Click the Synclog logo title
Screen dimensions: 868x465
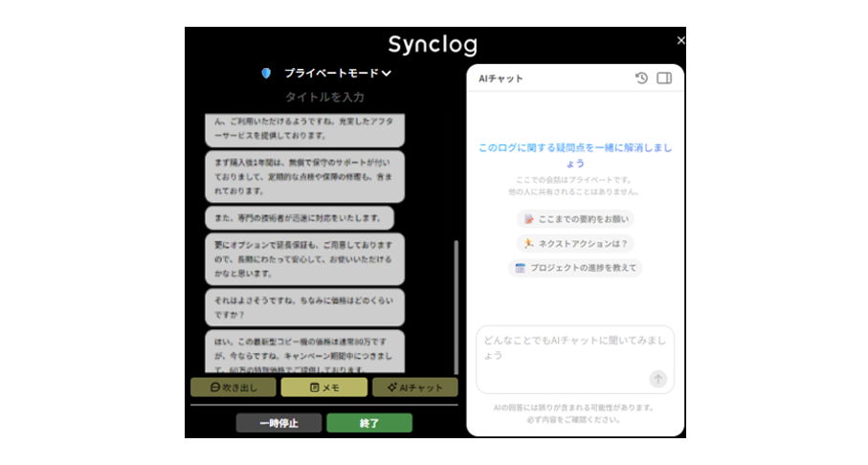(x=433, y=45)
